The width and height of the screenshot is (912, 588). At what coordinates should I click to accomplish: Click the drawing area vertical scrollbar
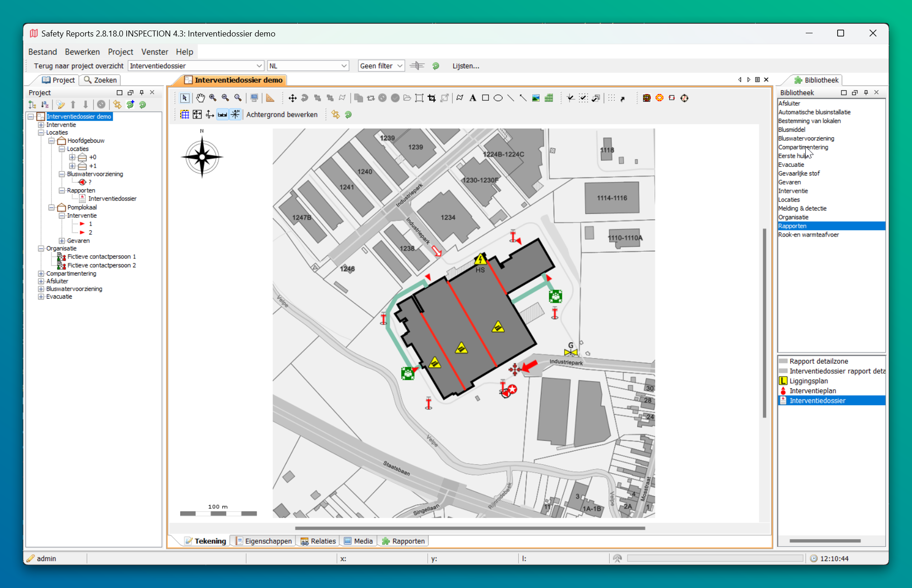(x=764, y=323)
